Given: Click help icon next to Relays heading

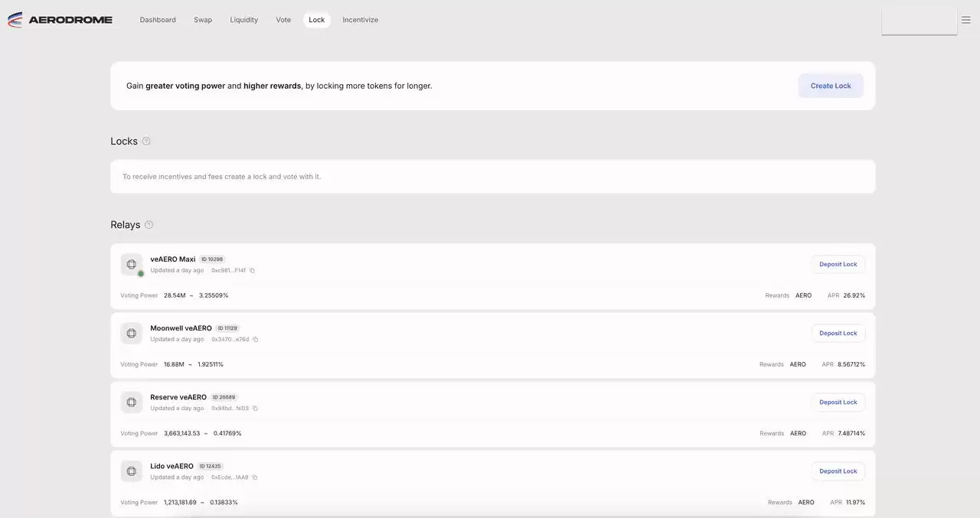Looking at the screenshot, I should (x=149, y=225).
